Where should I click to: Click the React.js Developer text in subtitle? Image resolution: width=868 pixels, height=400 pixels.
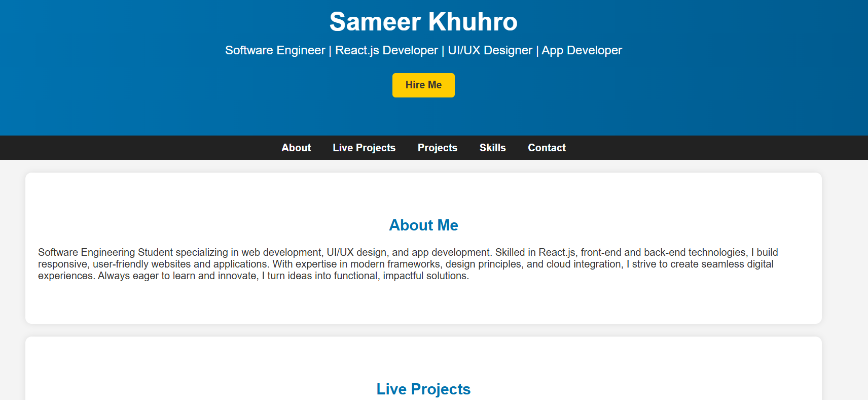[x=386, y=50]
